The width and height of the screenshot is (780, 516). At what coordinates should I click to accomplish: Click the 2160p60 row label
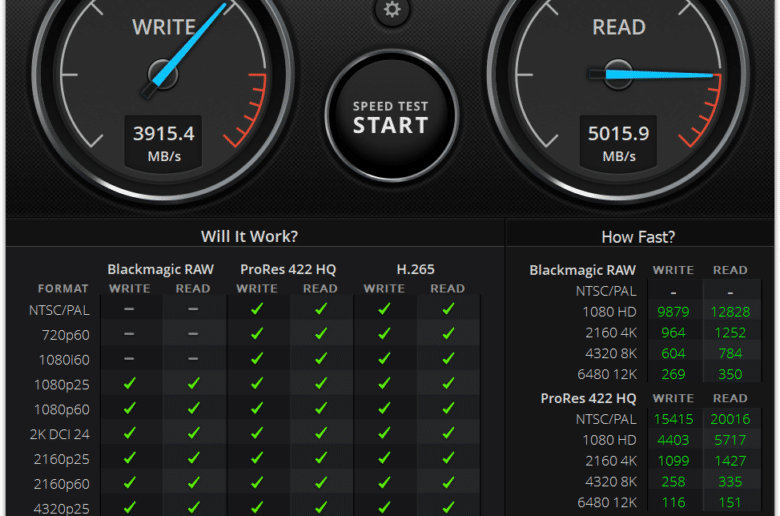pos(62,484)
